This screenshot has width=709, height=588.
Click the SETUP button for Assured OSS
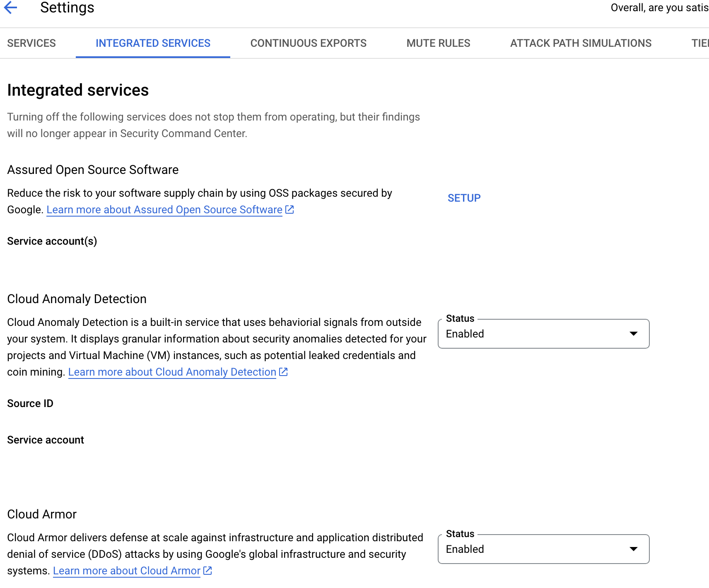coord(464,198)
